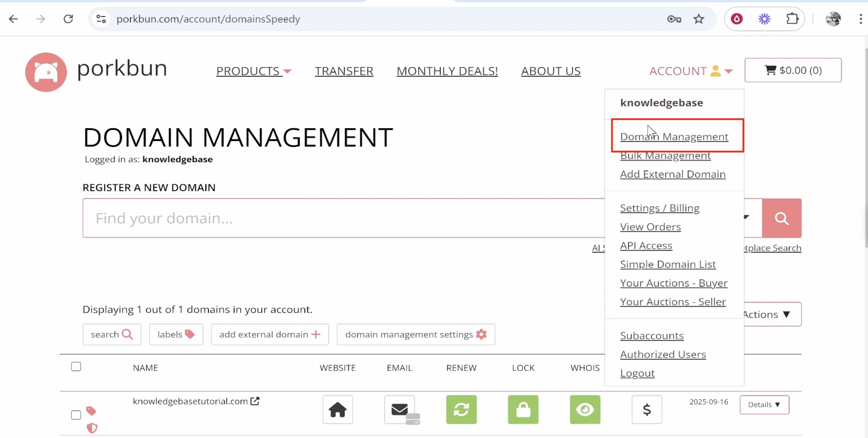The height and width of the screenshot is (438, 868).
Task: Click the dollar sign marketplace icon
Action: [646, 409]
